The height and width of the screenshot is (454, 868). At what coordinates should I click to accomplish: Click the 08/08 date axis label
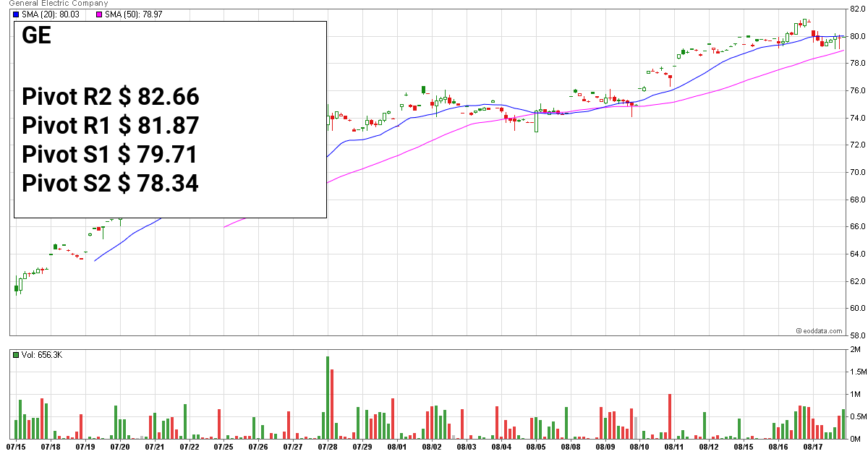point(571,447)
